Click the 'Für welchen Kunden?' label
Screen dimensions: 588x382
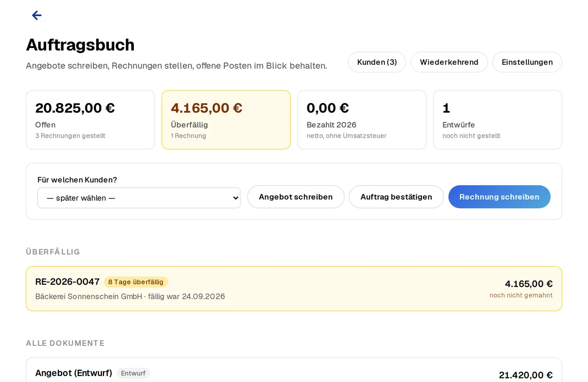tap(77, 180)
